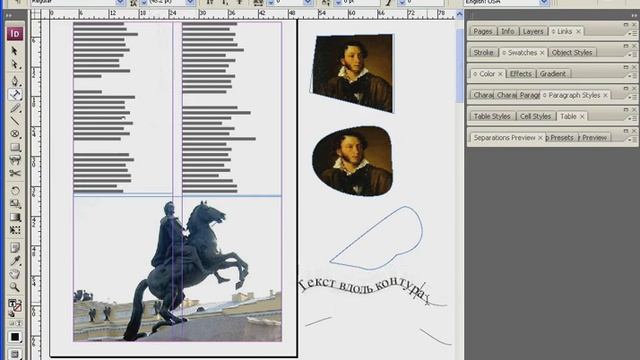This screenshot has width=640, height=360.
Task: Click the View Mode button at toolbox bottom
Action: [x=15, y=354]
